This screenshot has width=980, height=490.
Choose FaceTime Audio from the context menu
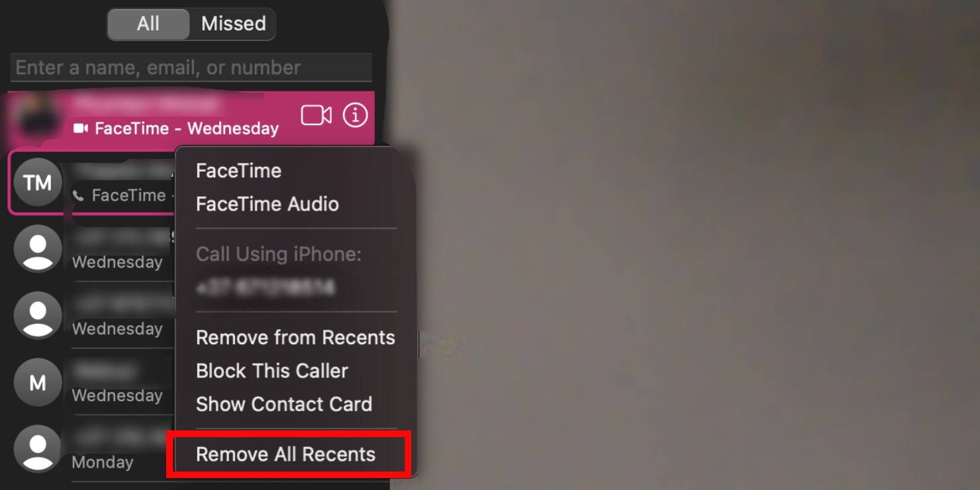coord(268,204)
